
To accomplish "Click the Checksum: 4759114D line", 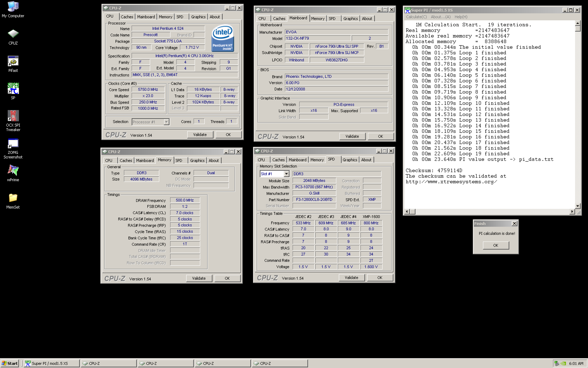I will pos(434,170).
